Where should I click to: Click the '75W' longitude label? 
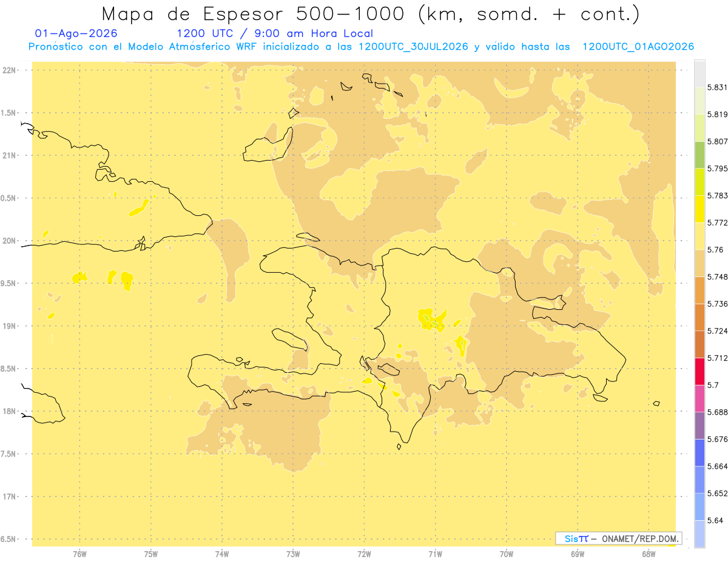[x=150, y=554]
